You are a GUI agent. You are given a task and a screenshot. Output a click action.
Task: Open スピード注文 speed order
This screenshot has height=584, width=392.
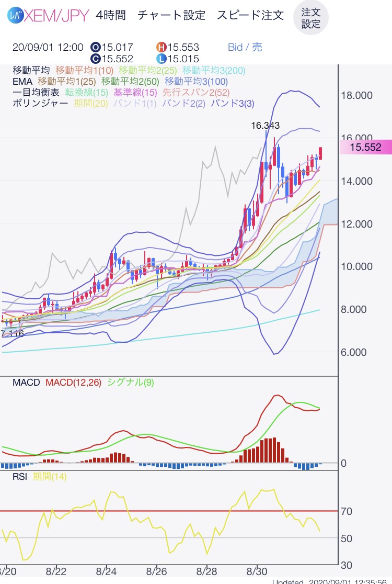[250, 16]
